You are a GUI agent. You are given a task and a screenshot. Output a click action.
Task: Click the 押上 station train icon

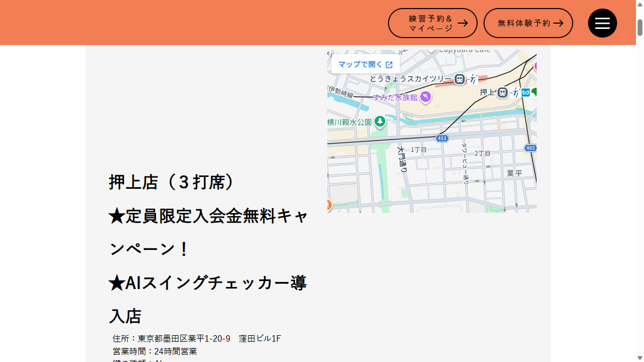pyautogui.click(x=502, y=92)
